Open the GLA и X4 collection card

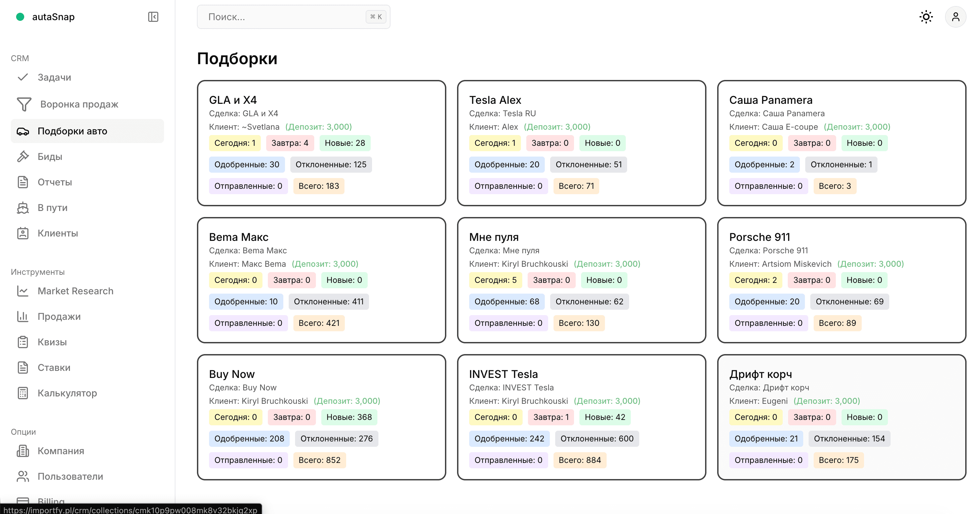[x=321, y=143]
